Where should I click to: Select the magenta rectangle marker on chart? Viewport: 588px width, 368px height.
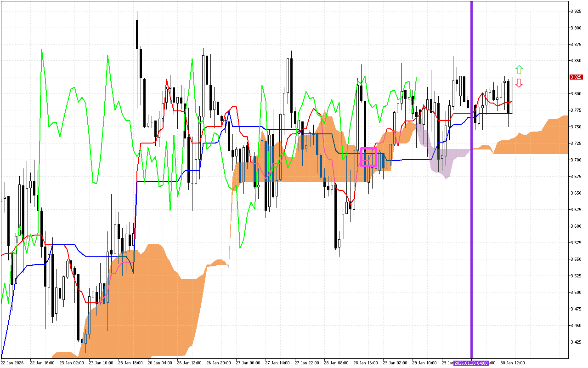pos(368,157)
